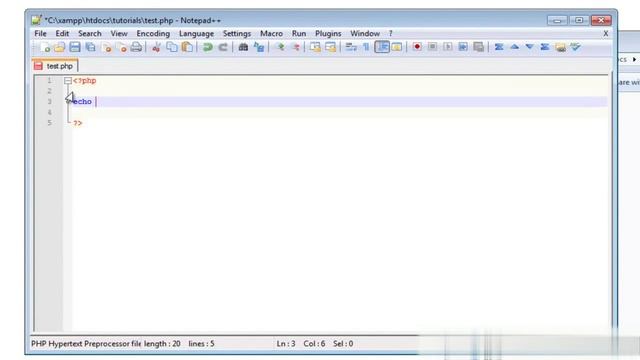Open the File menu
Viewport: 640px width, 360px height.
click(x=40, y=33)
